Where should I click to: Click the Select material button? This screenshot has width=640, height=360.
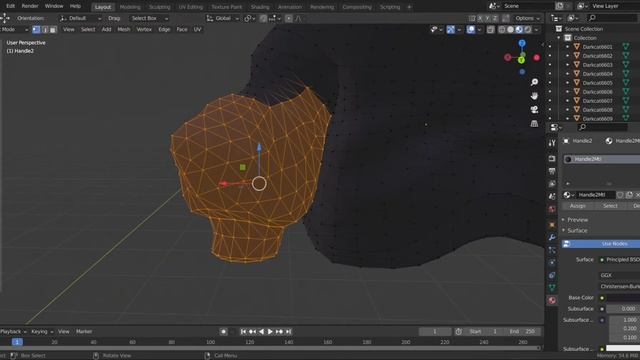pos(610,206)
